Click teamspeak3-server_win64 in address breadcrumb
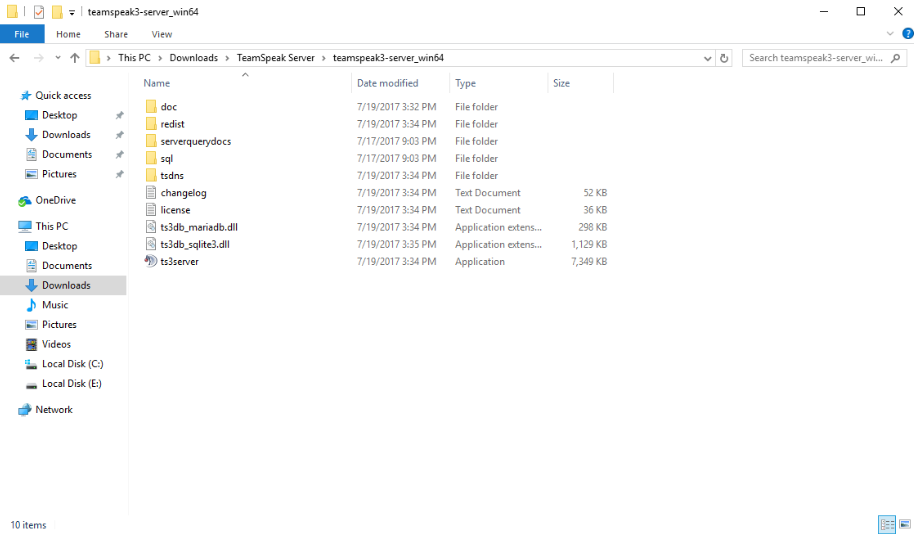The height and width of the screenshot is (534, 914). (x=388, y=58)
